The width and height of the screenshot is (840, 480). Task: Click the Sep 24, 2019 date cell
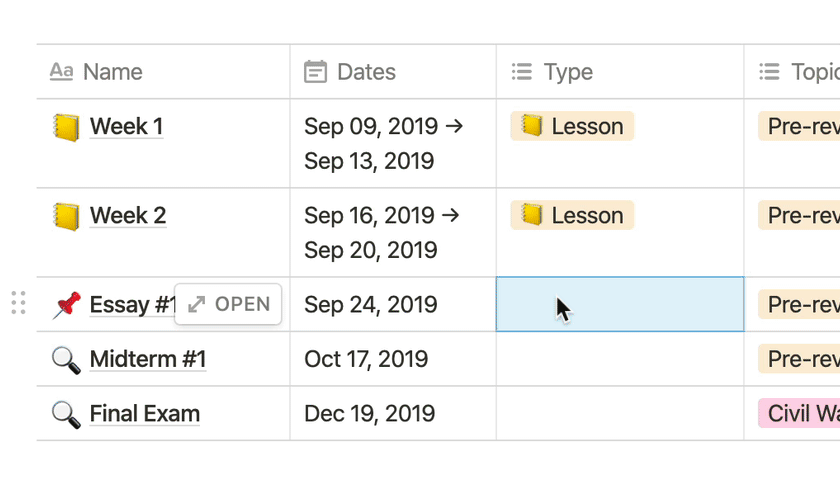coord(370,305)
